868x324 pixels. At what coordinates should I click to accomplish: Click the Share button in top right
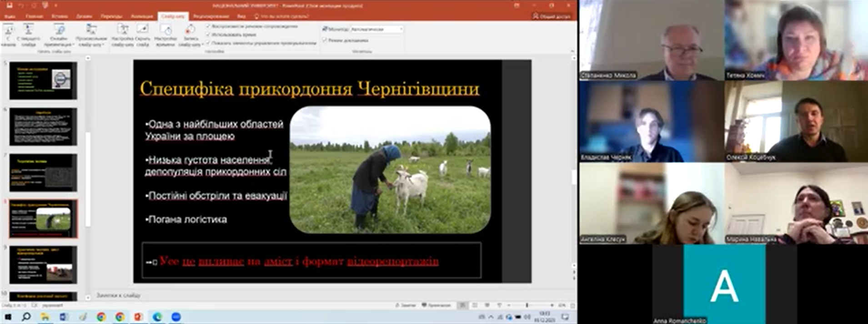pos(552,16)
